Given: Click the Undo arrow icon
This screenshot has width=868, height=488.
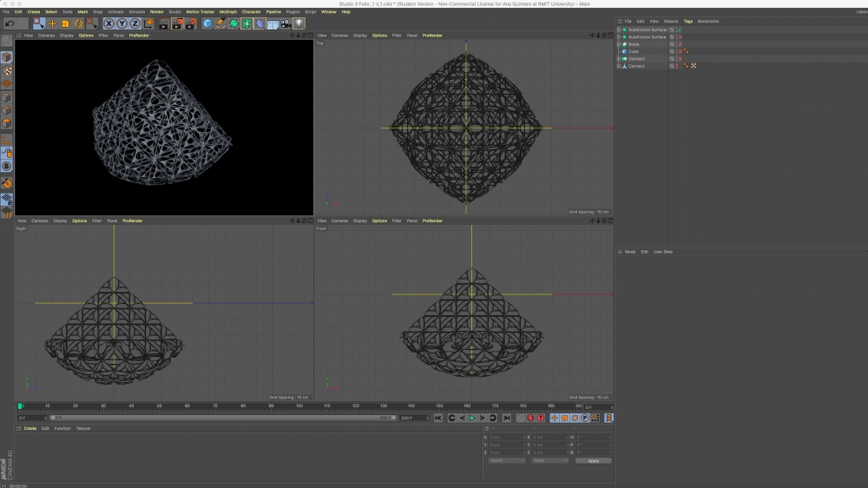Looking at the screenshot, I should 9,23.
